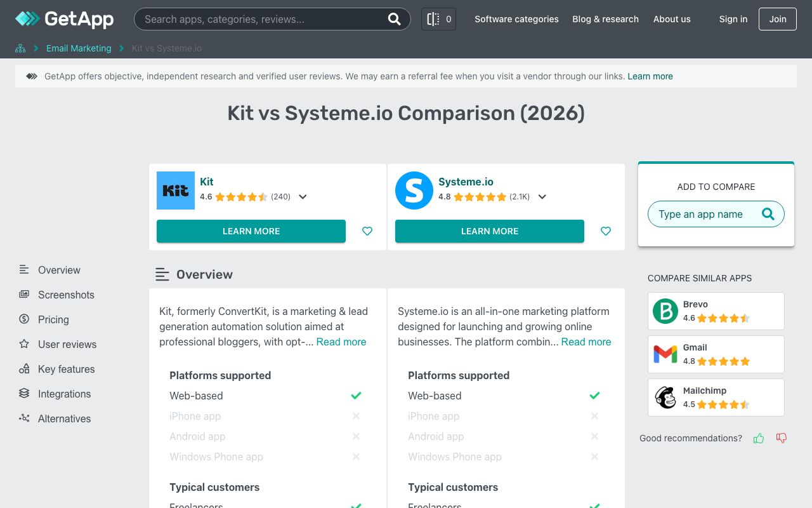Click the Overview section heading icon

click(x=162, y=274)
